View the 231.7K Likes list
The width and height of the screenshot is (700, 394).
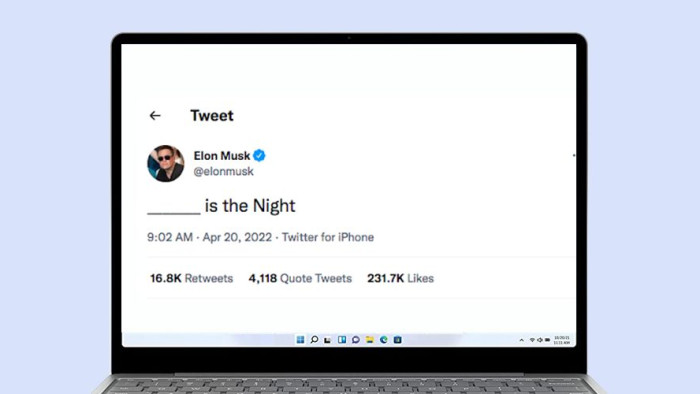[x=400, y=278]
